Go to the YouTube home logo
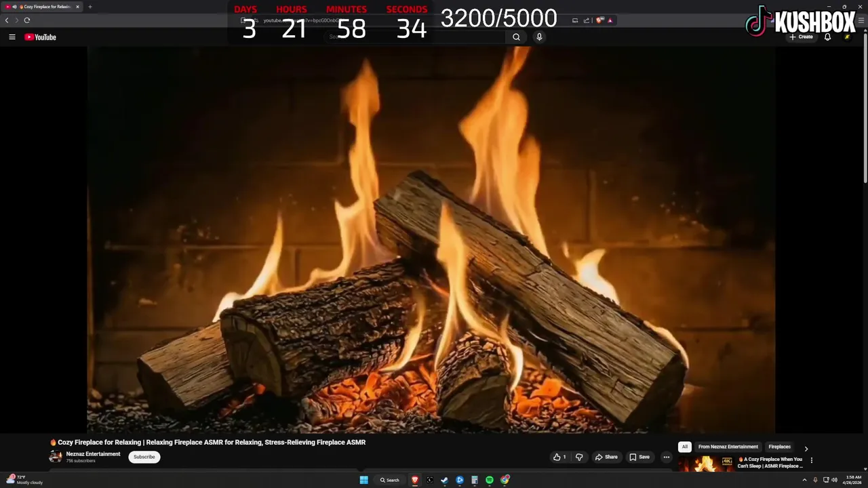This screenshot has height=488, width=868. click(x=40, y=37)
